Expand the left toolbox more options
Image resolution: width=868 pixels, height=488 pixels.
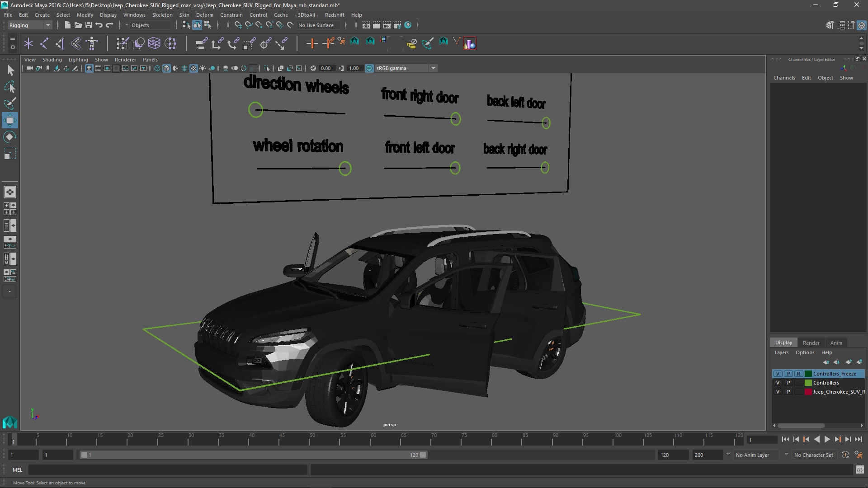9,292
